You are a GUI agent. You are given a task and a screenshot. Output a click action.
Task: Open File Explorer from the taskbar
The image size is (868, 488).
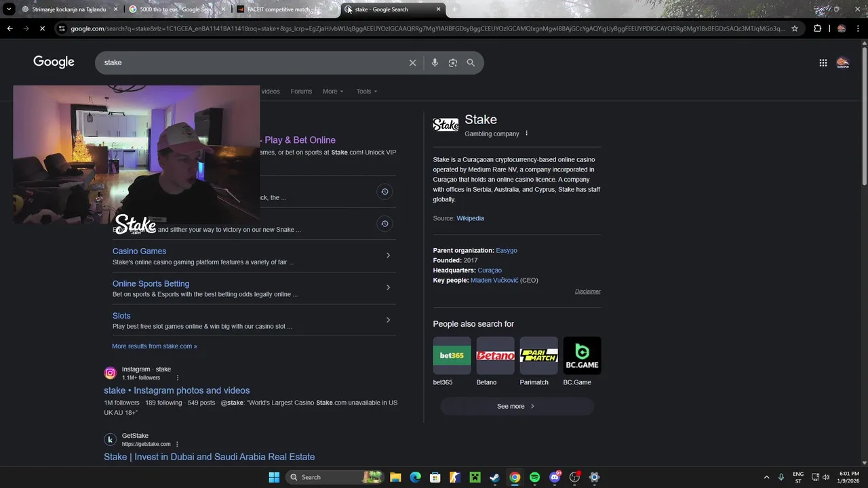point(395,477)
